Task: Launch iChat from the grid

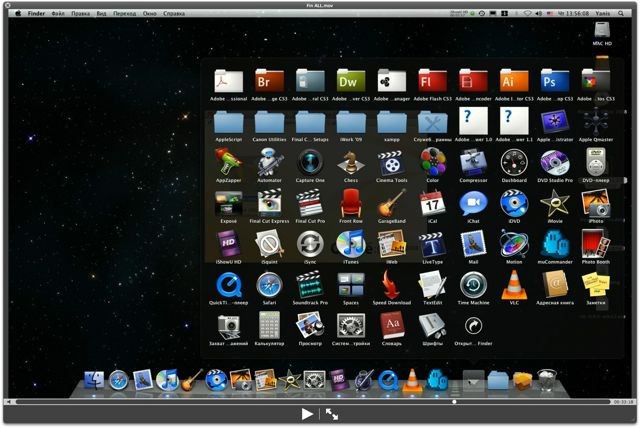Action: [x=473, y=203]
